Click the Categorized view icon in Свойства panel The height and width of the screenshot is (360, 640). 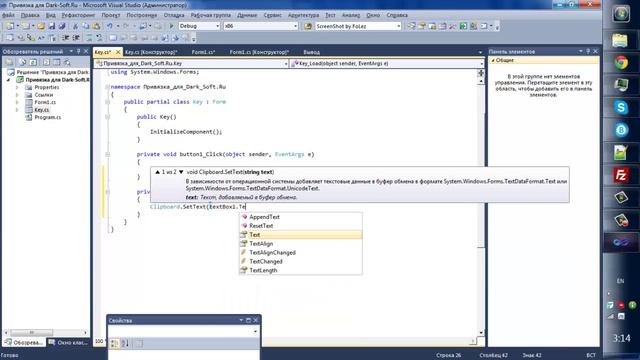click(x=115, y=343)
